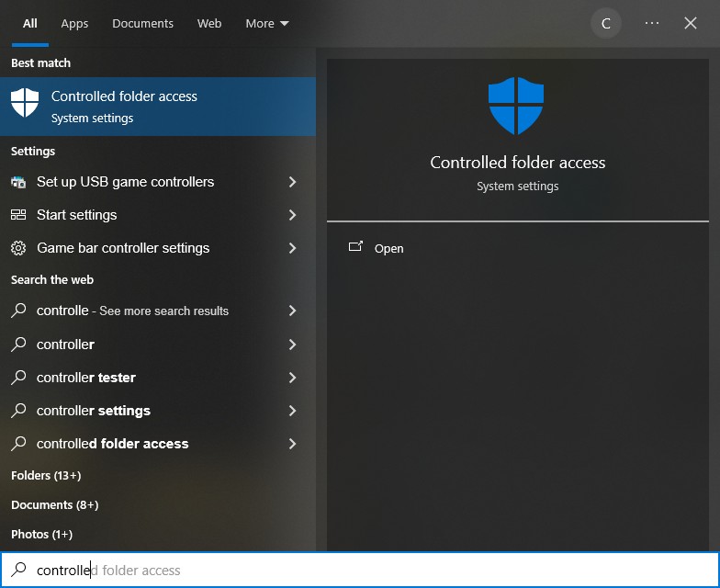Choose the 'controller settings' web suggestion
The image size is (720, 588).
coord(158,410)
